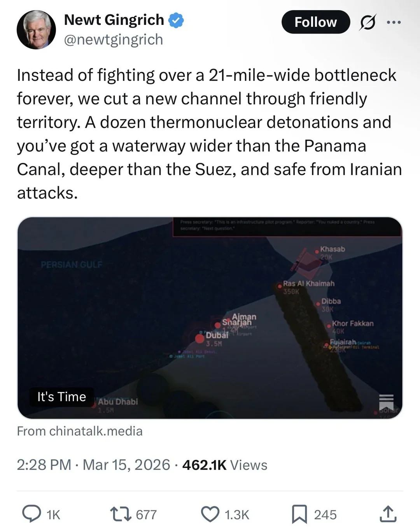This screenshot has width=420, height=532.
Task: Open the three-dots more menu
Action: click(394, 23)
